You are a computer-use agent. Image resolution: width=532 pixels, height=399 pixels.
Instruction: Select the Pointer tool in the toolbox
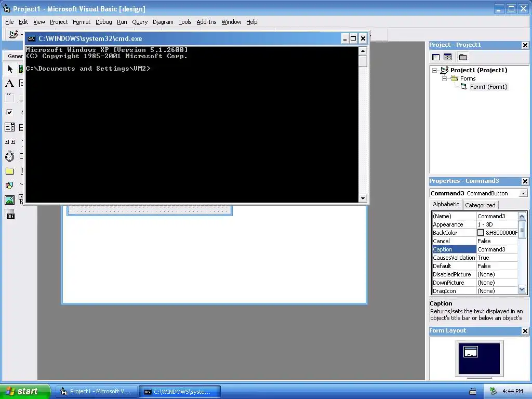tap(10, 69)
